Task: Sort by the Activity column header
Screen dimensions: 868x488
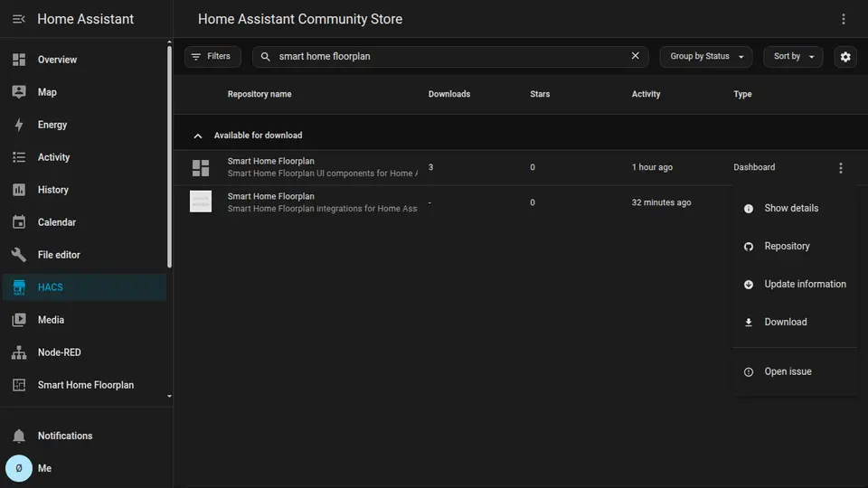Action: (x=646, y=94)
